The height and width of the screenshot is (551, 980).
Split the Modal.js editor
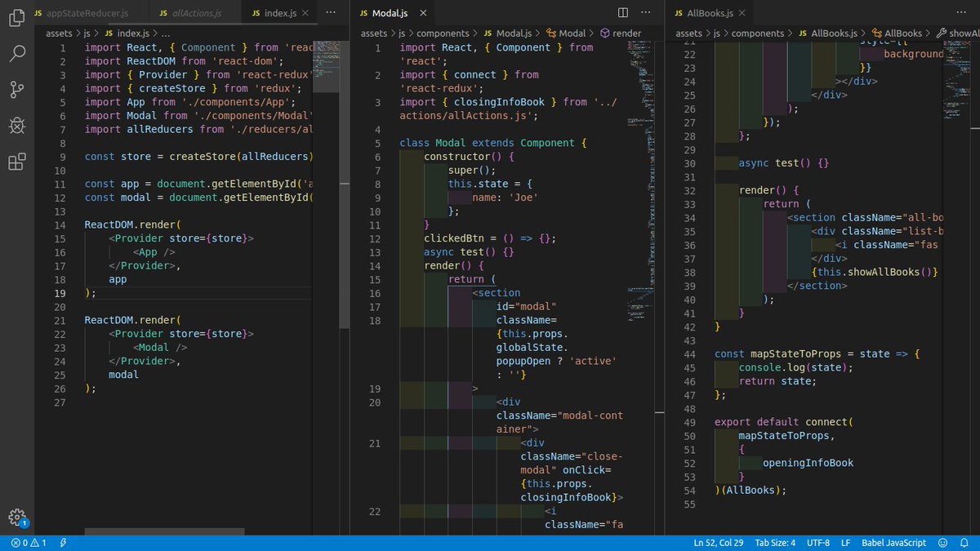[622, 13]
